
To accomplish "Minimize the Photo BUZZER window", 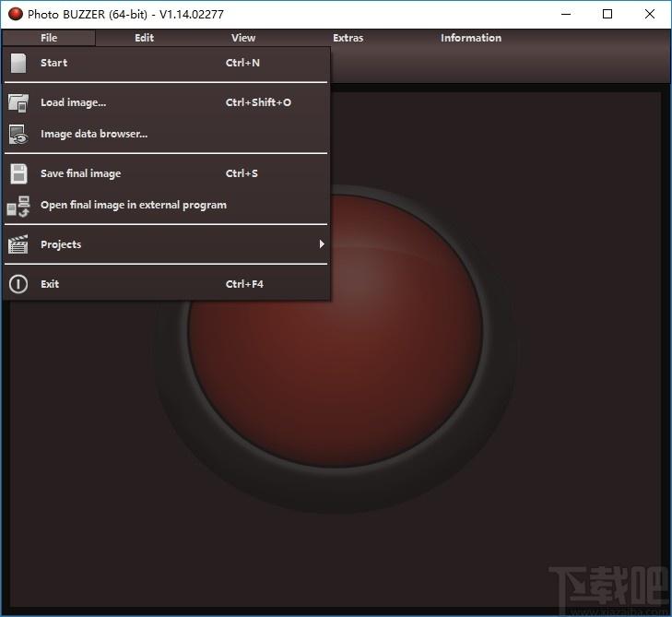I will tap(566, 14).
